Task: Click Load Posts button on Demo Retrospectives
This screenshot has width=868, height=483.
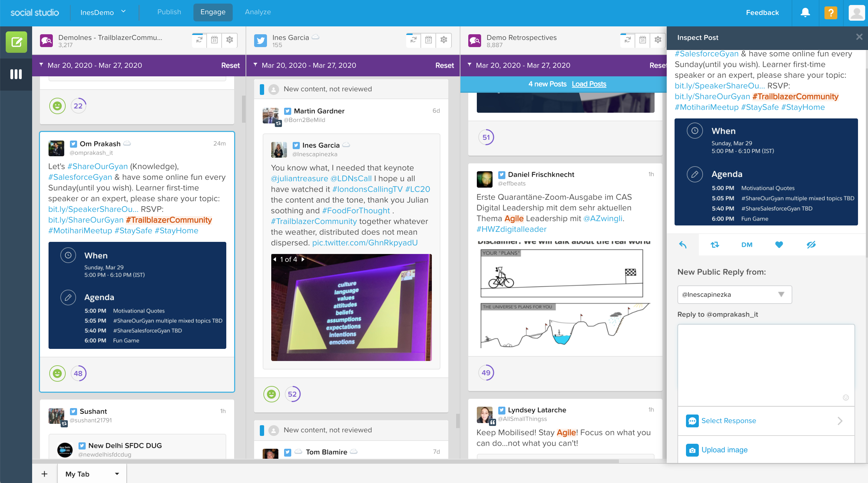Action: pyautogui.click(x=589, y=83)
